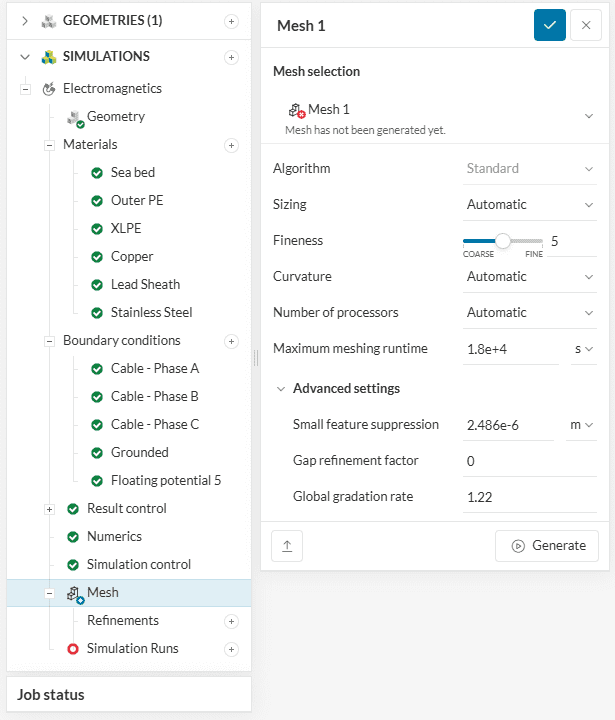The image size is (615, 720).
Task: Expand the Result control tree node
Action: coord(49,509)
